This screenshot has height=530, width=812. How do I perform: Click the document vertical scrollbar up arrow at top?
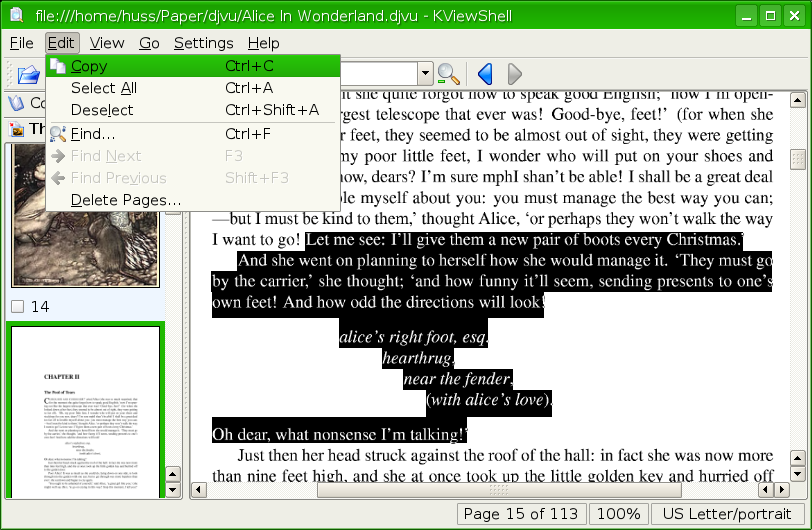click(798, 100)
